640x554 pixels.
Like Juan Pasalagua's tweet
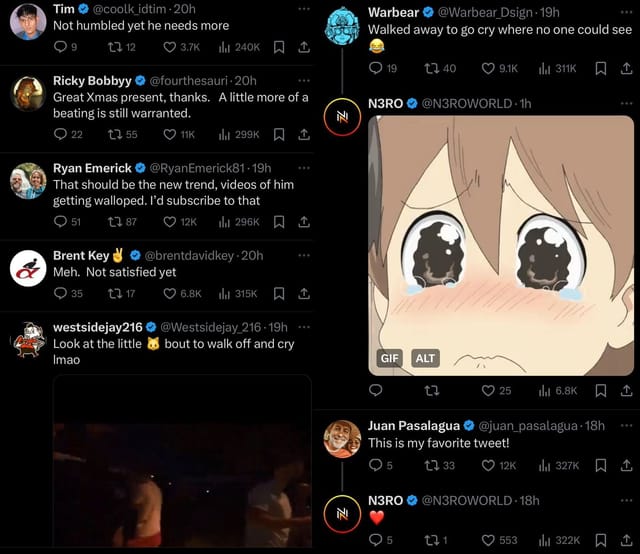[489, 464]
